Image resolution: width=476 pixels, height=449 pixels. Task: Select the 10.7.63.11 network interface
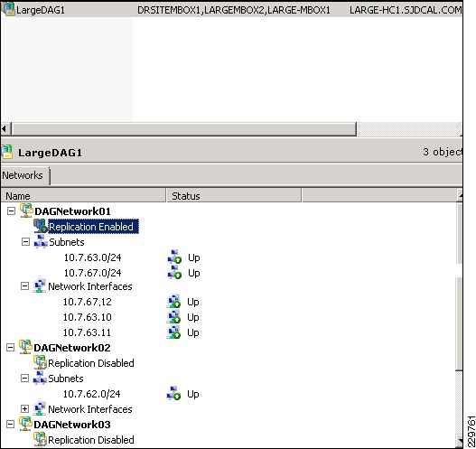pos(87,332)
